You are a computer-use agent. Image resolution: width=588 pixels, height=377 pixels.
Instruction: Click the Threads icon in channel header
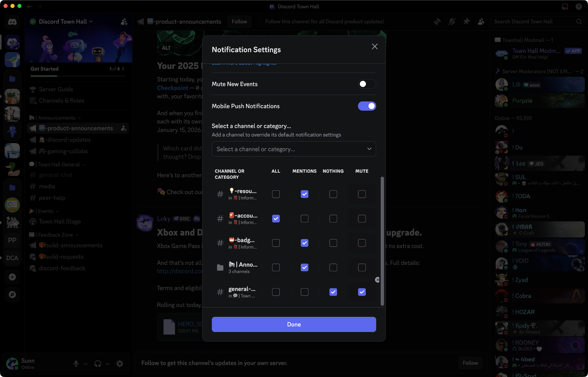437,22
